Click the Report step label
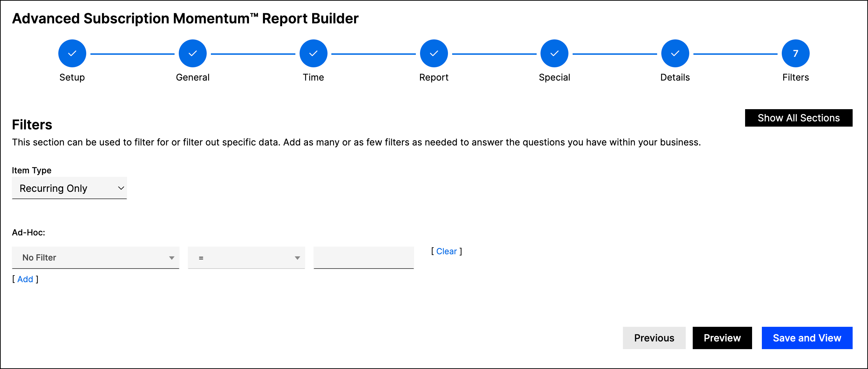The width and height of the screenshot is (868, 369). coord(434,77)
